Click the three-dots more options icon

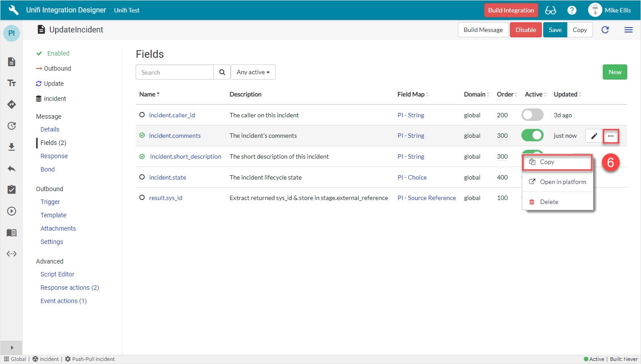click(611, 136)
